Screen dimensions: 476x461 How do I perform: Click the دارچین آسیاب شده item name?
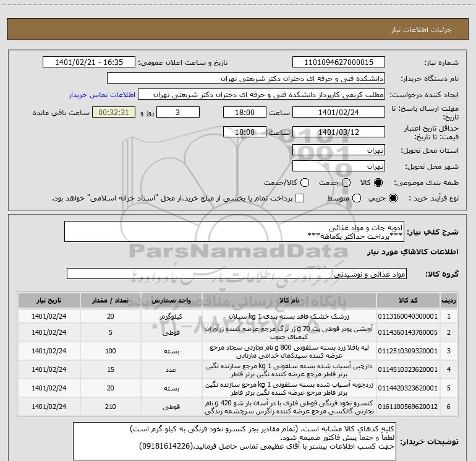coord(289,369)
